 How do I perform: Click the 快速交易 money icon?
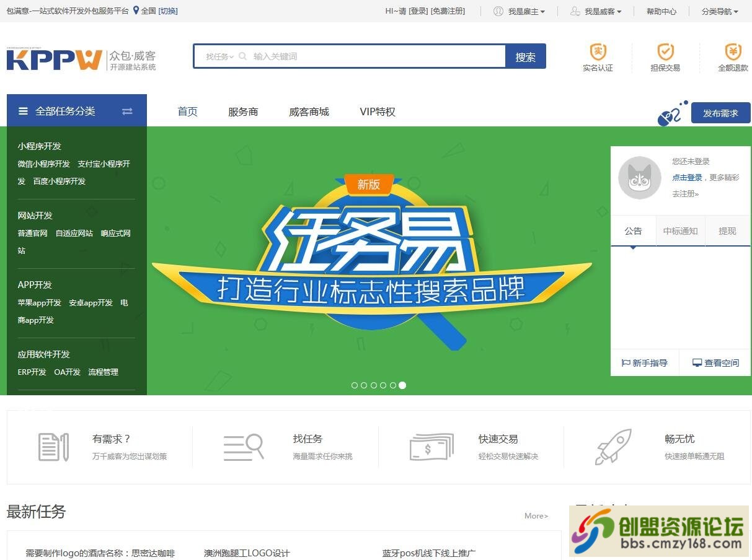point(431,447)
